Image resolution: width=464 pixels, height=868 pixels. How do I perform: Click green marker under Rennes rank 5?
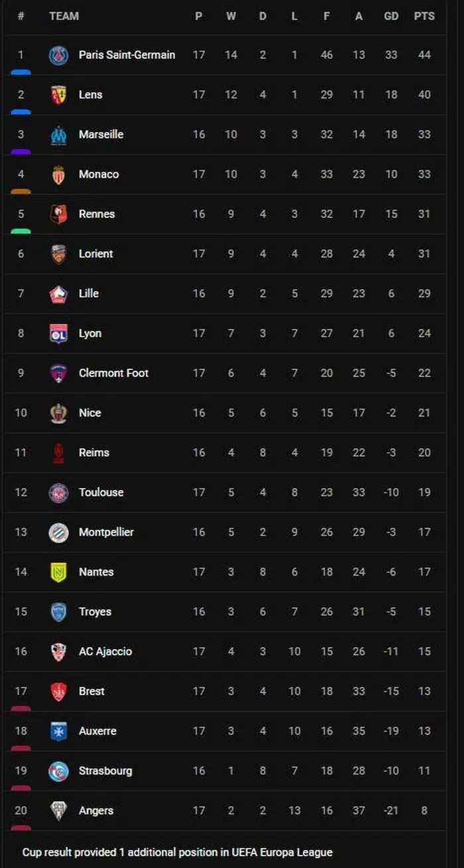21,231
